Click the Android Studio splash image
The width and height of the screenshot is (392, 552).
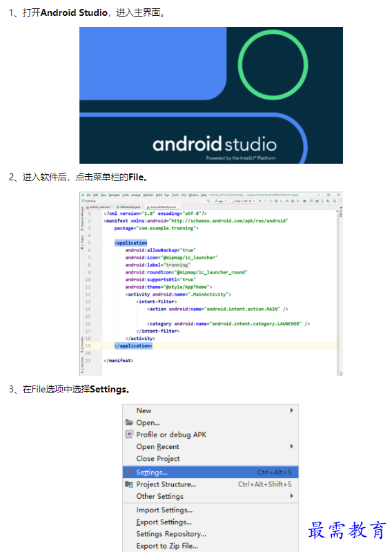[211, 95]
